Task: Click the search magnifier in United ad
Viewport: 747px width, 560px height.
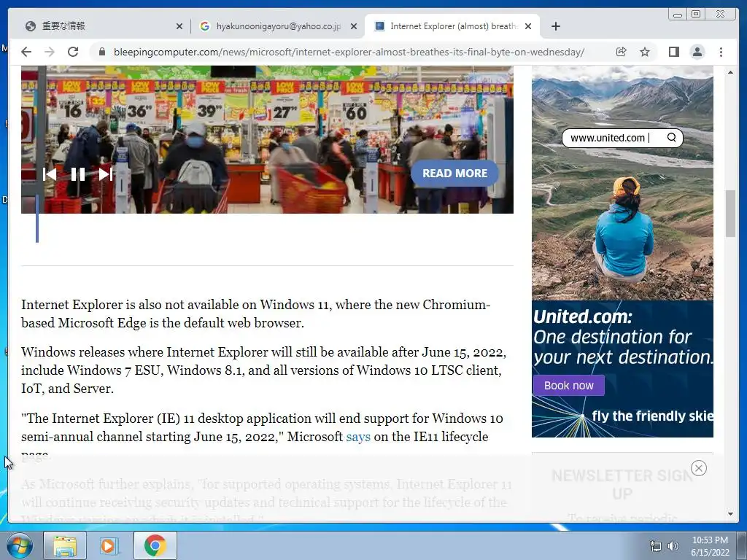Action: click(671, 138)
